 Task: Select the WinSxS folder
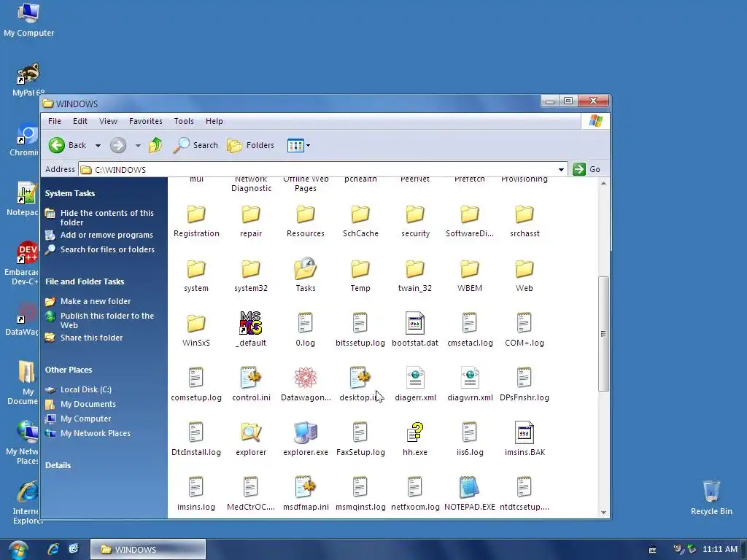[196, 330]
